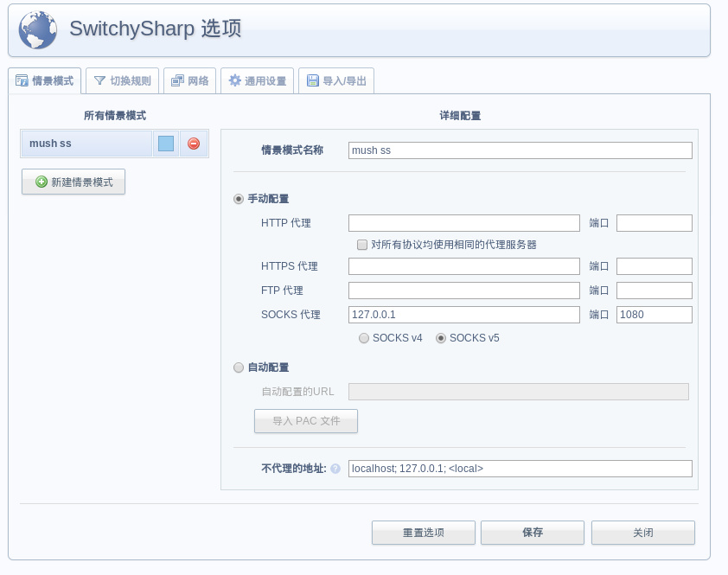728x575 pixels.
Task: Enable 对所有协议均使用相同的代理服务器 checkbox
Action: coord(362,245)
